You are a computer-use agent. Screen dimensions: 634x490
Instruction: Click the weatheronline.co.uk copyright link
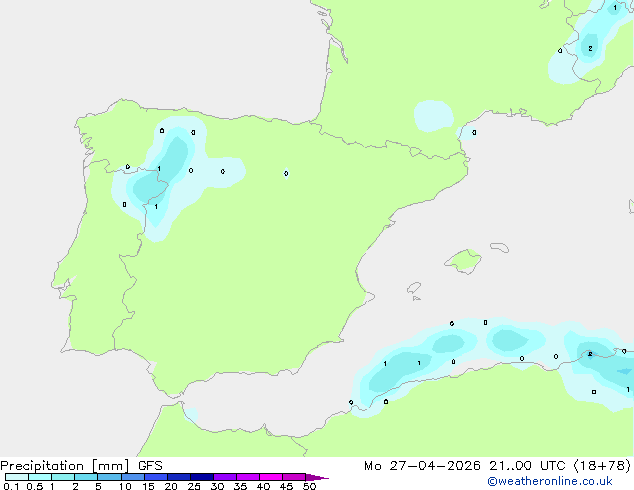(550, 481)
